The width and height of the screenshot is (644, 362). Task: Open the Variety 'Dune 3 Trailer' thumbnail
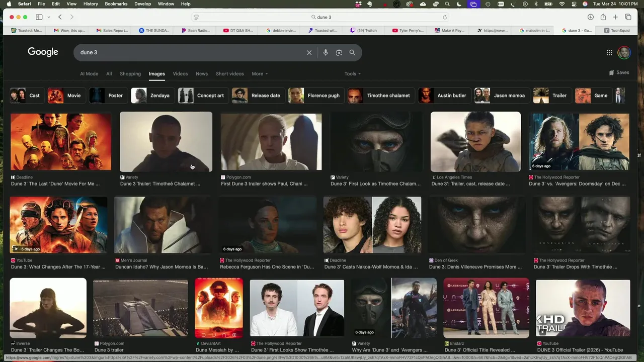click(x=166, y=142)
